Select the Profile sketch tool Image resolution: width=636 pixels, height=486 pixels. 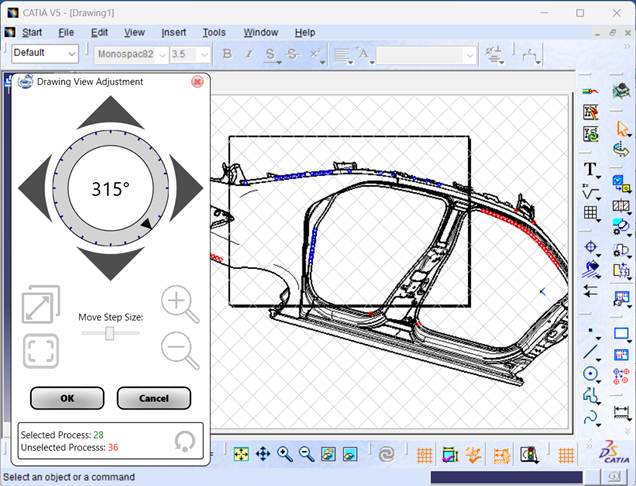591,395
